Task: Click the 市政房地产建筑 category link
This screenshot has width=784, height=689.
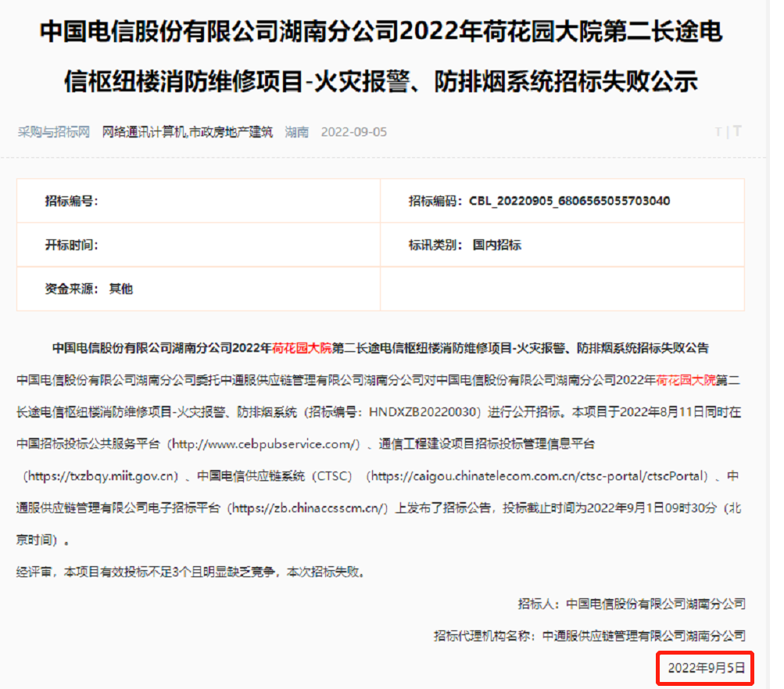Action: [x=231, y=132]
